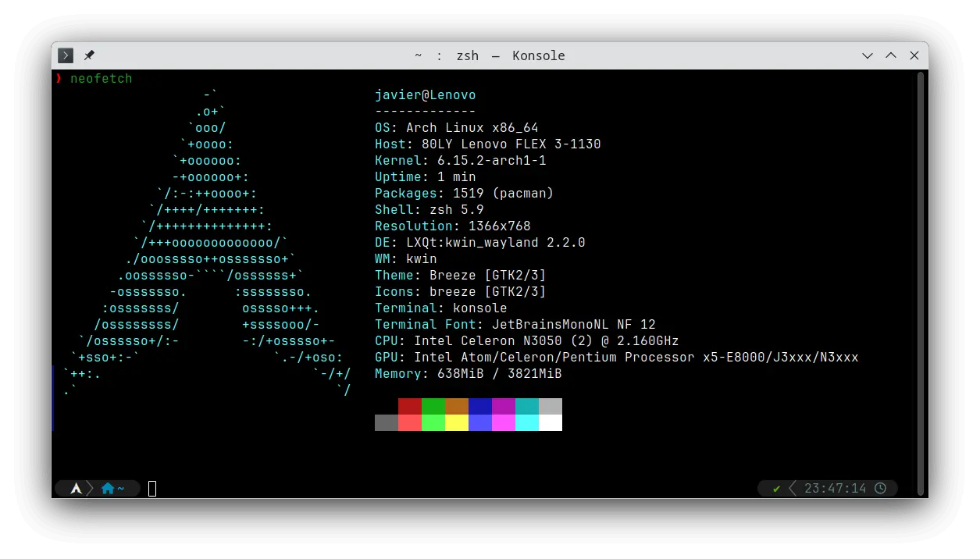
Task: Click the cursor at the shell prompt
Action: 152,489
